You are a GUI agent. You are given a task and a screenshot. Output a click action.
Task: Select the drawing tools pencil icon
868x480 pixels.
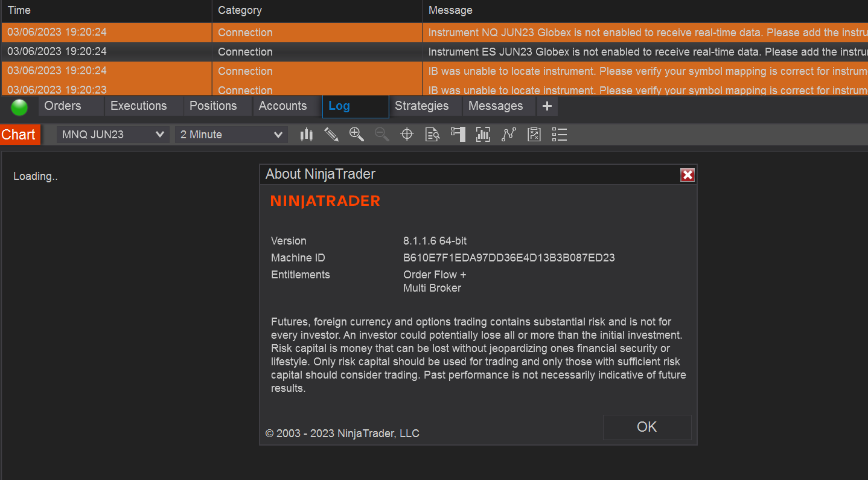click(x=331, y=135)
